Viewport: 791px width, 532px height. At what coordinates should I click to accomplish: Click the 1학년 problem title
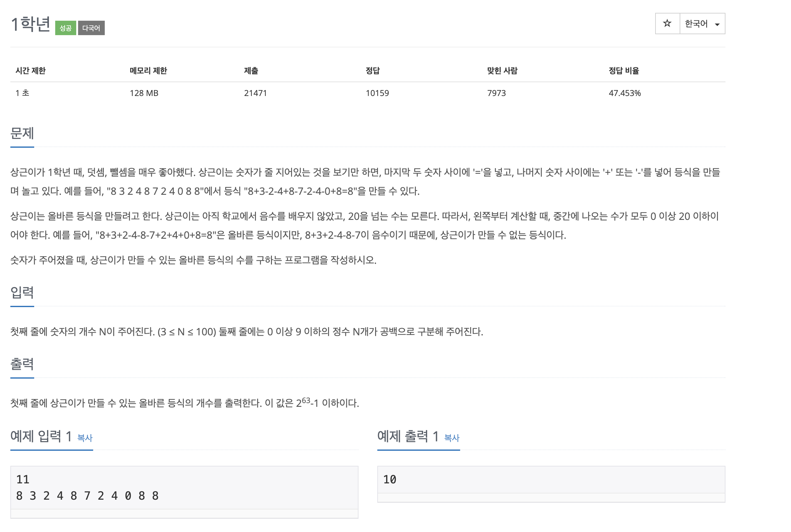click(30, 24)
